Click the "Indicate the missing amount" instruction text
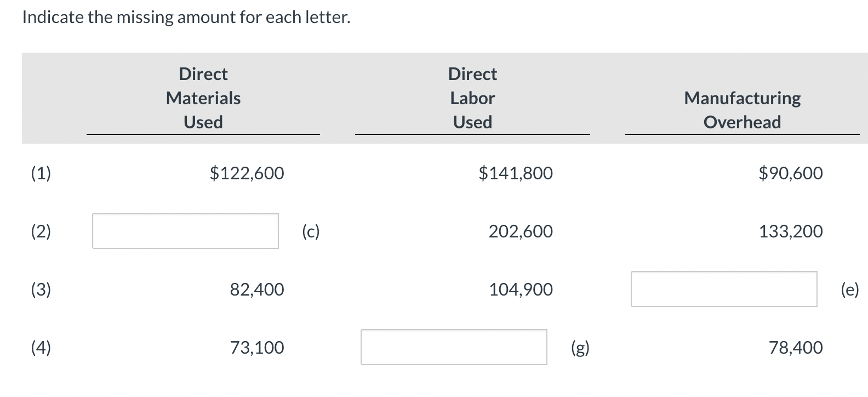Screen dimensions: 868x397 pyautogui.click(x=186, y=18)
